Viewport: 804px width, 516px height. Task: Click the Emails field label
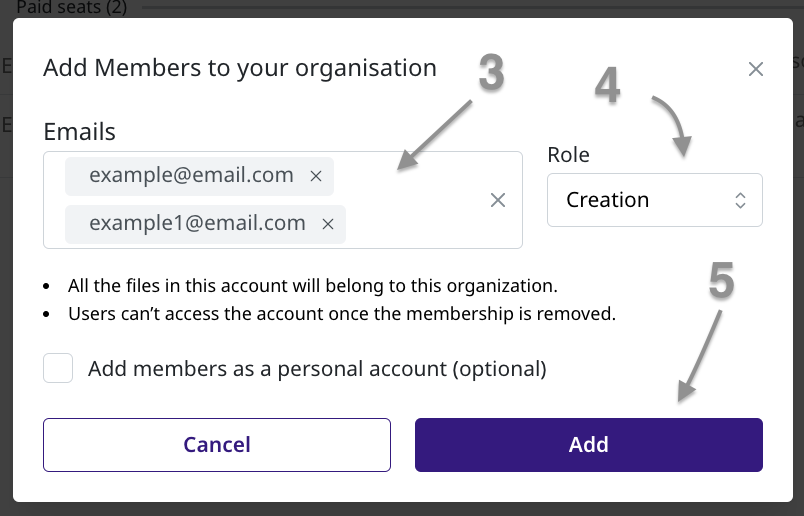click(x=79, y=132)
